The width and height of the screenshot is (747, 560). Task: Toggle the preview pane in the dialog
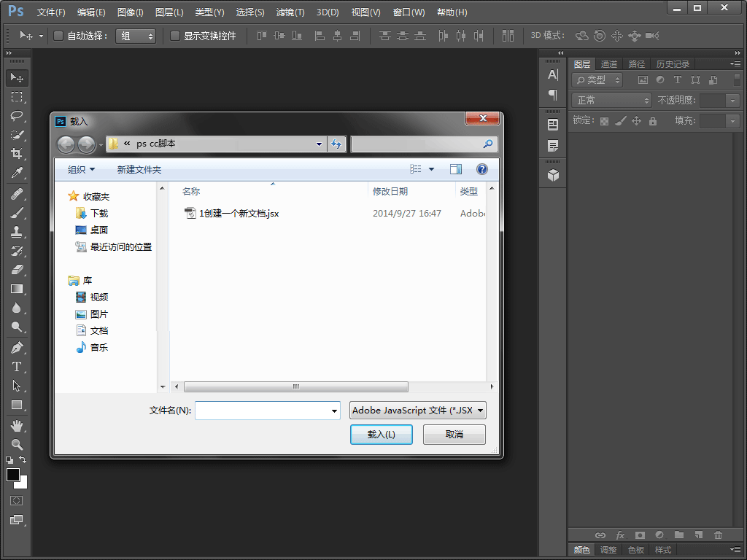pyautogui.click(x=456, y=169)
